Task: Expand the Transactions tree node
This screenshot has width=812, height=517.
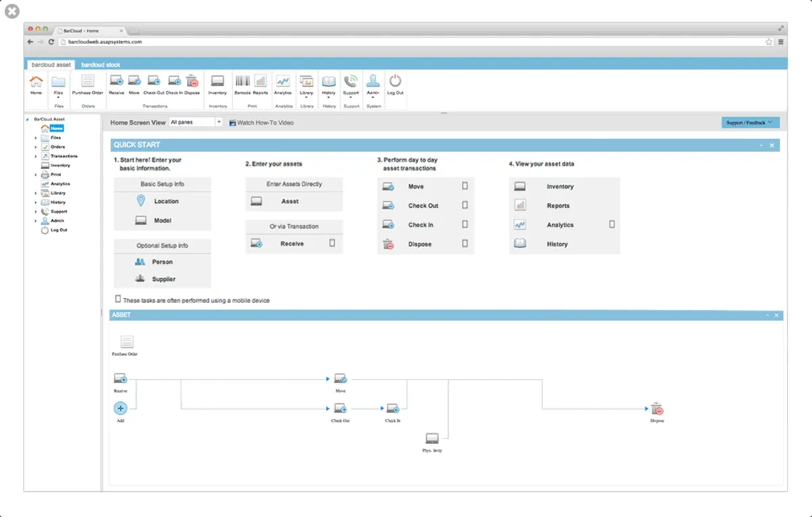Action: pyautogui.click(x=36, y=156)
